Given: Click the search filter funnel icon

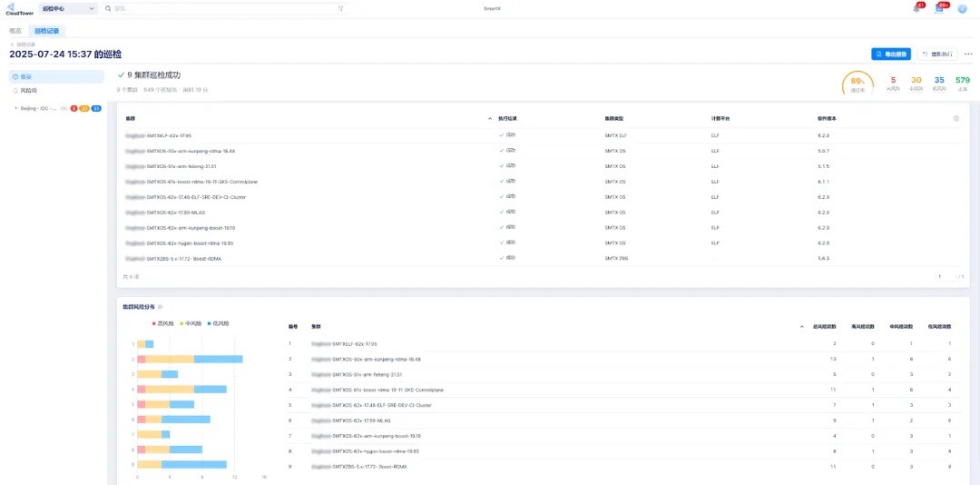Looking at the screenshot, I should point(340,8).
